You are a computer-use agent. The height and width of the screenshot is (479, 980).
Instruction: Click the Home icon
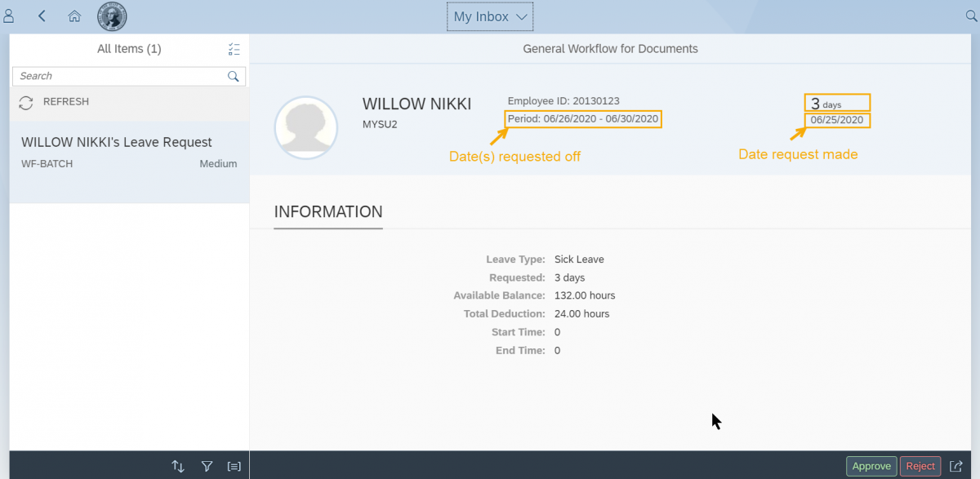pyautogui.click(x=74, y=16)
